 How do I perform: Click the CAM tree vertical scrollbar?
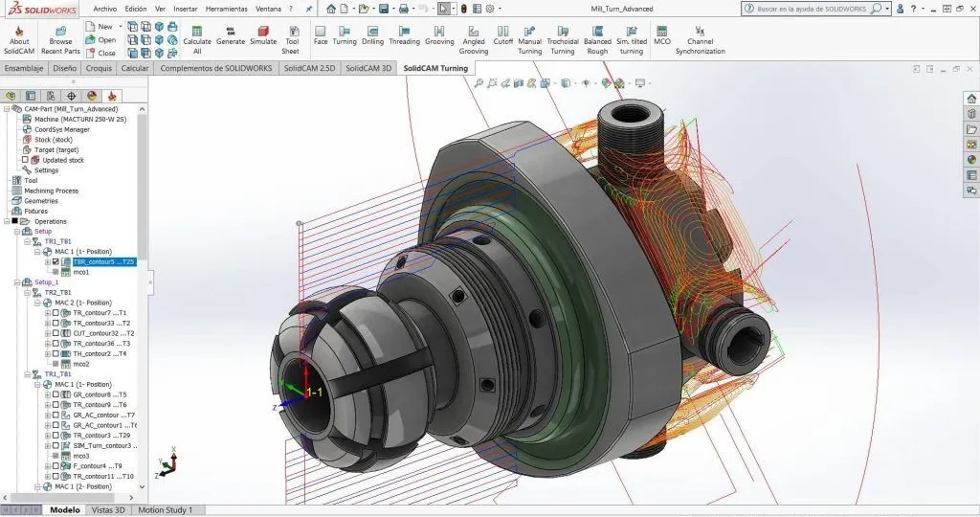click(142, 188)
